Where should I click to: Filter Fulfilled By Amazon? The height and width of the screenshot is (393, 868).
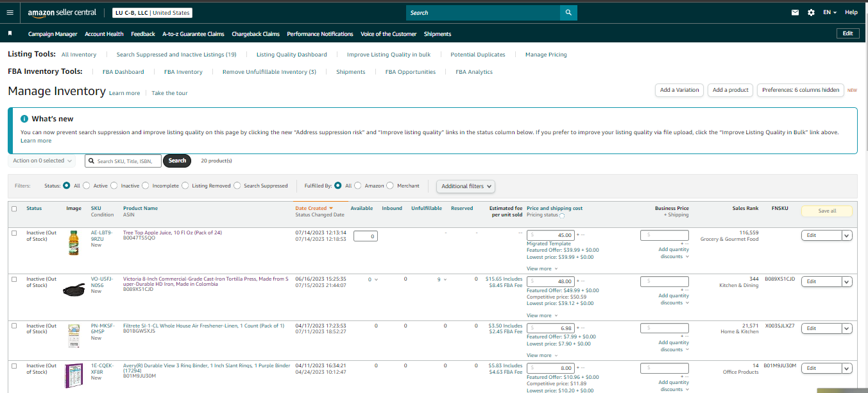(358, 186)
